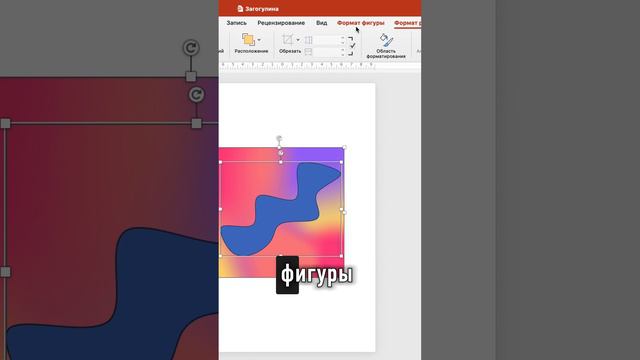The width and height of the screenshot is (640, 360).
Task: Click the height field stepper arrows
Action: (342, 40)
